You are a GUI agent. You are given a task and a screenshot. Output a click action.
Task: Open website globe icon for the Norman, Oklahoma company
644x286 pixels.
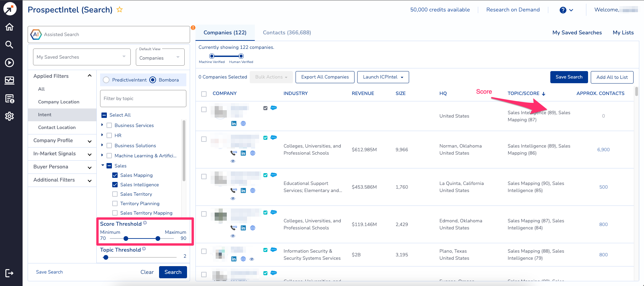(253, 153)
